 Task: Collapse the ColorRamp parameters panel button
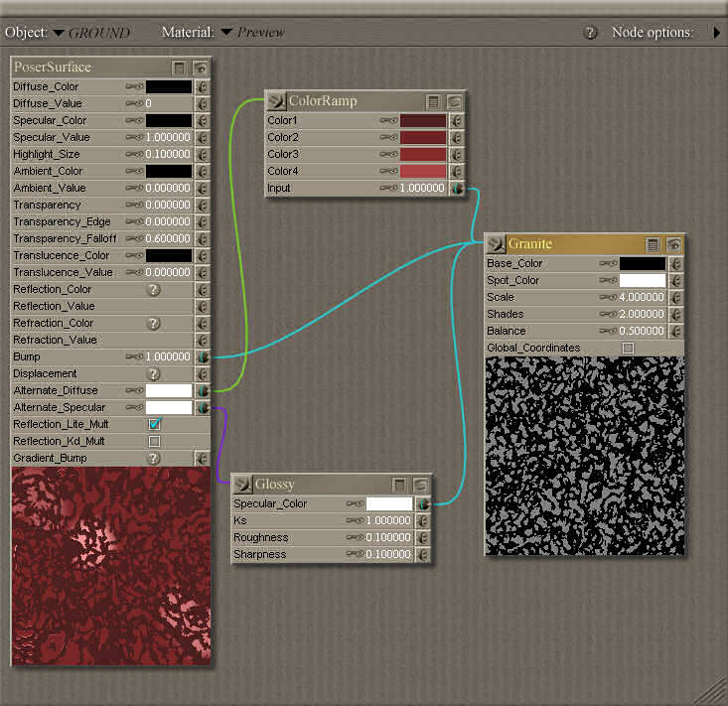[433, 101]
